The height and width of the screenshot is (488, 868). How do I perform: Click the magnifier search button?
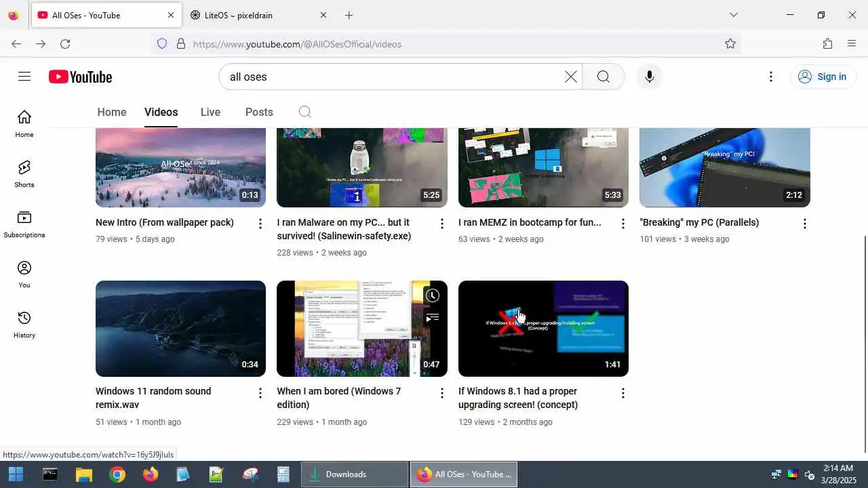[604, 77]
